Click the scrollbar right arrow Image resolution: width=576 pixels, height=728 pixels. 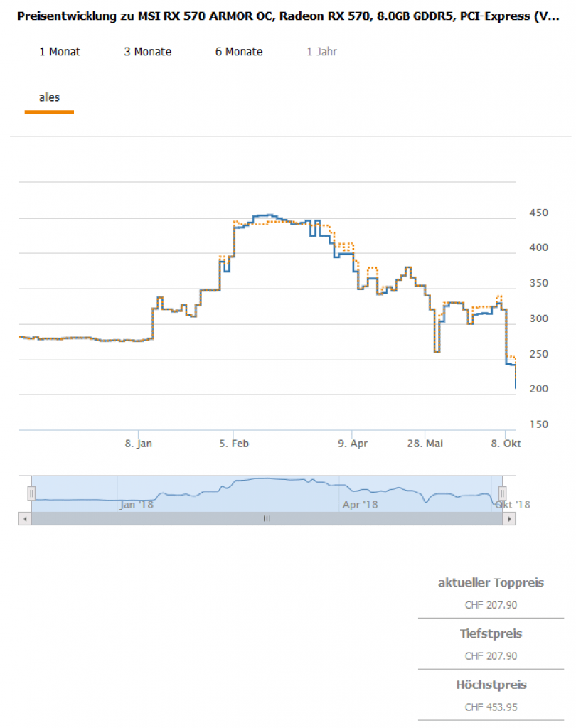point(508,519)
